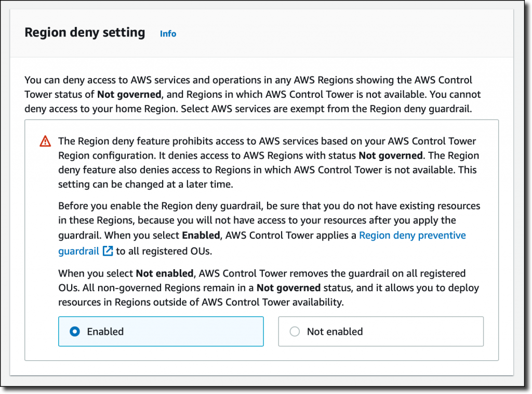This screenshot has height=394, width=532.
Task: Click the red warning triangle icon
Action: [x=45, y=141]
